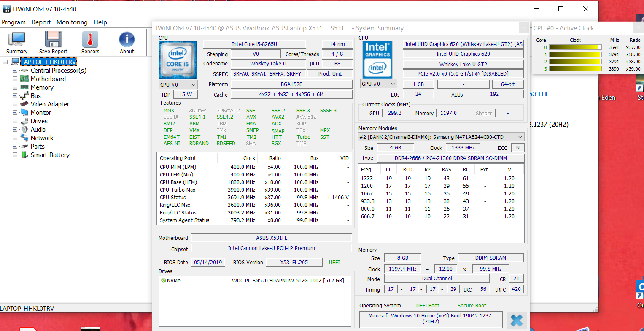Image resolution: width=644 pixels, height=331 pixels.
Task: Click the BIOS Date 05/14/2019 field
Action: pyautogui.click(x=208, y=262)
